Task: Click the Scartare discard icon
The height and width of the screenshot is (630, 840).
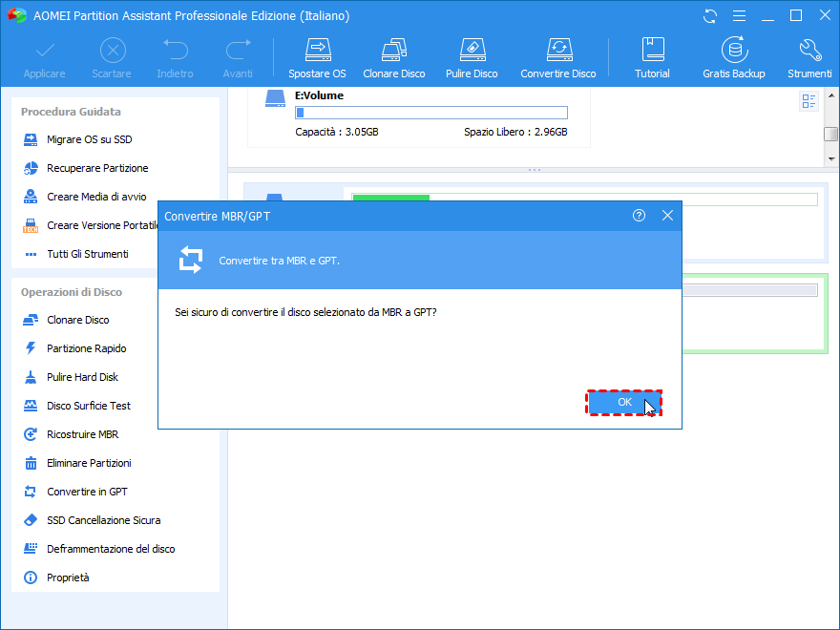Action: (113, 52)
